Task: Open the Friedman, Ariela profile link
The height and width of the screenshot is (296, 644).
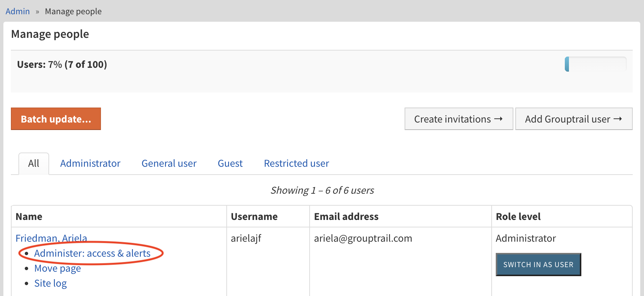Action: click(51, 238)
